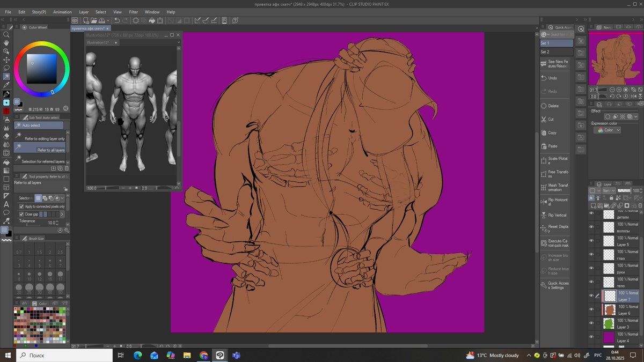The height and width of the screenshot is (362, 644).
Task: Switch to Set 2 in Quick Access
Action: (x=556, y=52)
